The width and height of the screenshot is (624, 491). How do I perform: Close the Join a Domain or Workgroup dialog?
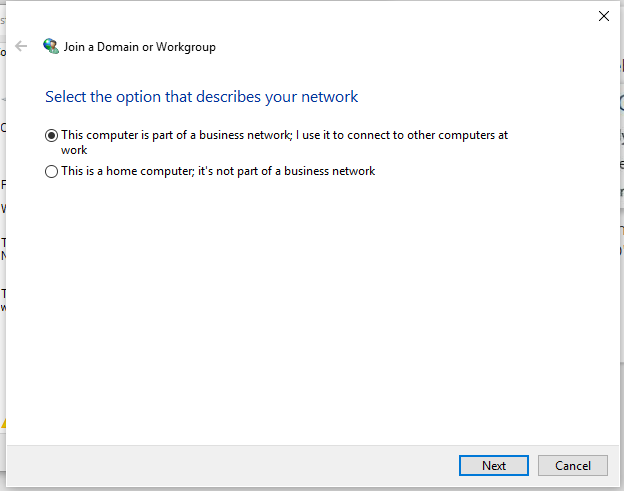click(x=603, y=16)
